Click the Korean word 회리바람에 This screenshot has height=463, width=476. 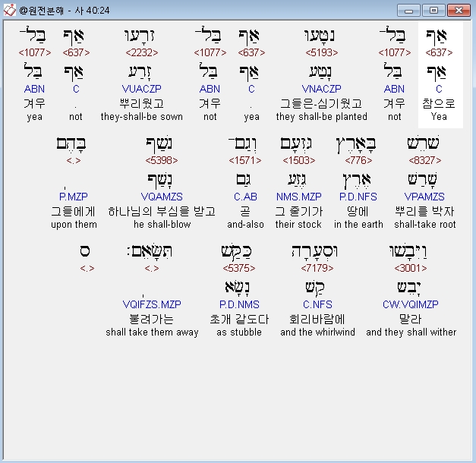pyautogui.click(x=317, y=319)
